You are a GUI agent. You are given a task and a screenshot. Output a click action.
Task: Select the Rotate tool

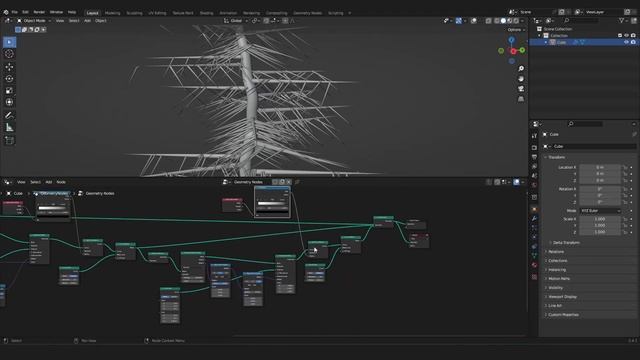coord(9,78)
